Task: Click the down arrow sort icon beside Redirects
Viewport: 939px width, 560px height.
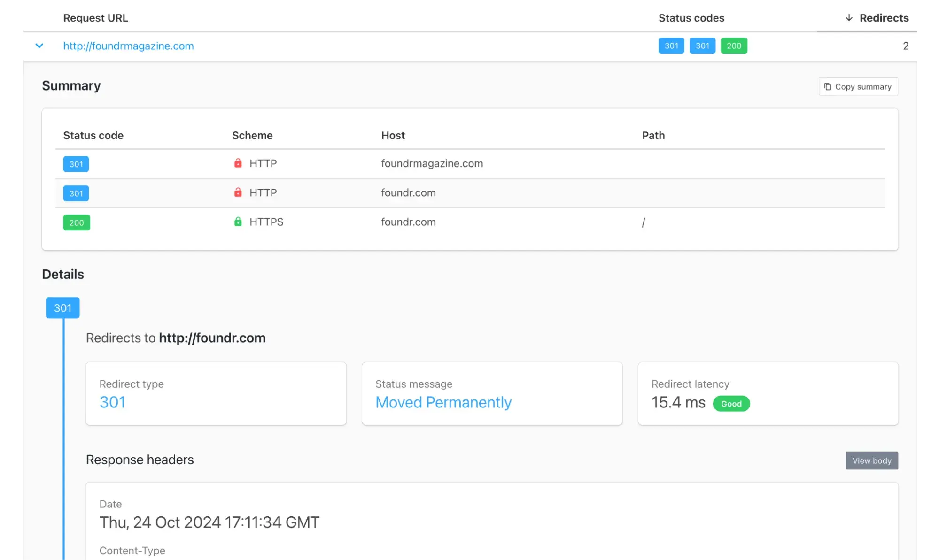Action: [x=849, y=18]
